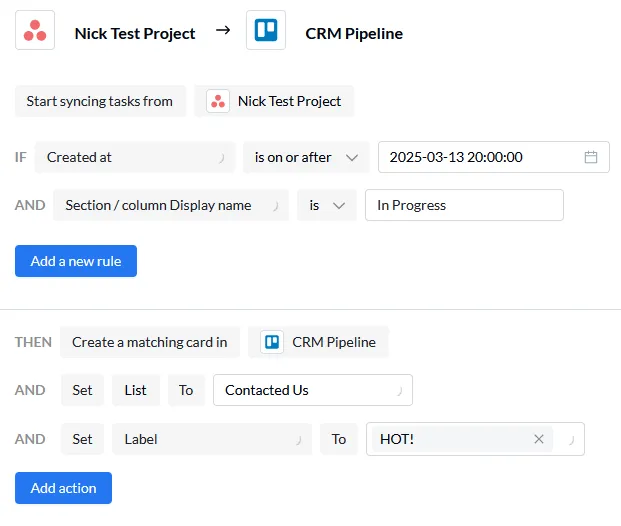Expand the 'is' operator dropdown
The image size is (621, 526).
coord(326,205)
